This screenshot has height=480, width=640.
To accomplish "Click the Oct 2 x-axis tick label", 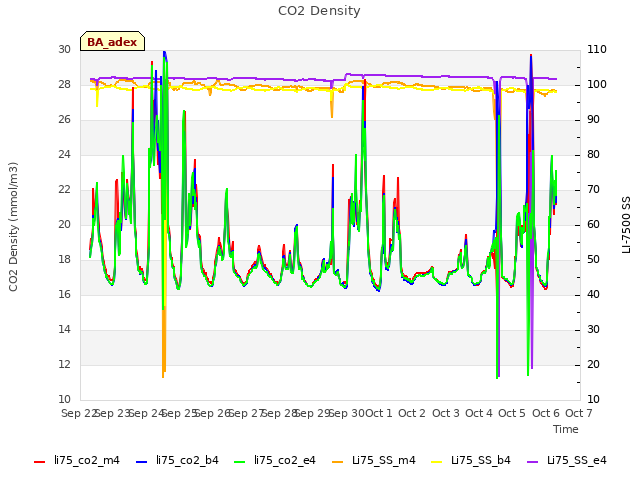I will (x=412, y=413).
